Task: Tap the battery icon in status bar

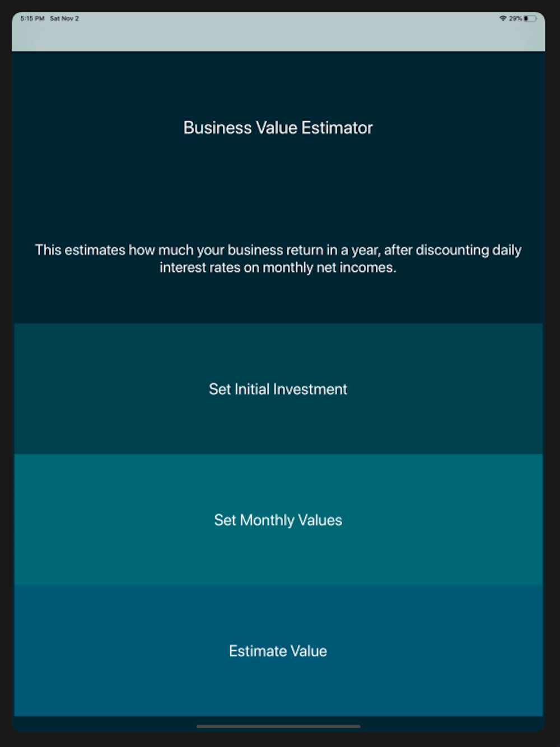Action: [530, 18]
